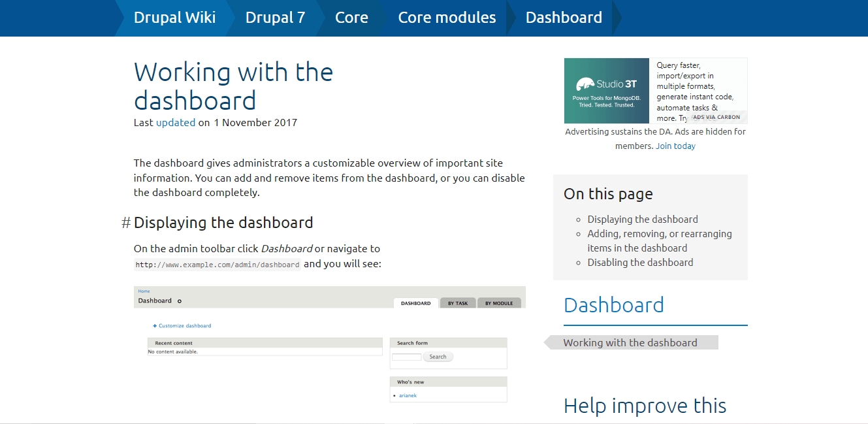Open the Drupal Wiki breadcrumb
The width and height of the screenshot is (868, 424).
(174, 18)
